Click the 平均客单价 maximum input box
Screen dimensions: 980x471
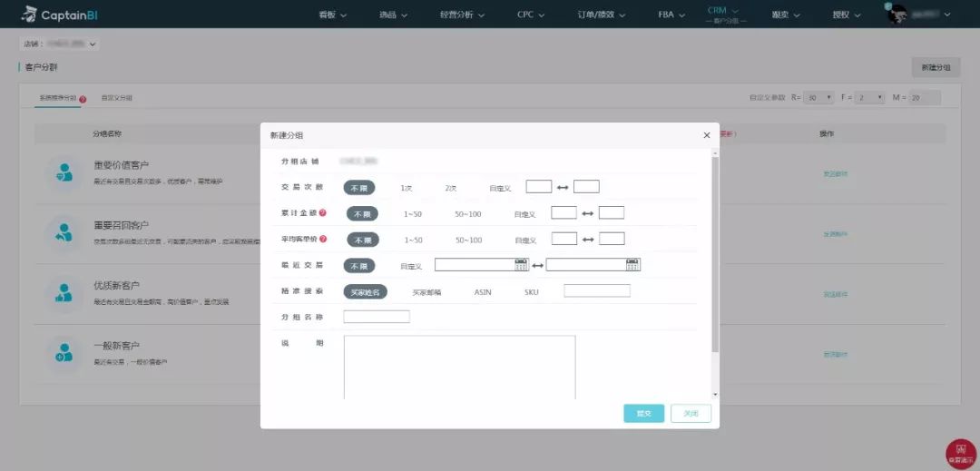tap(612, 239)
